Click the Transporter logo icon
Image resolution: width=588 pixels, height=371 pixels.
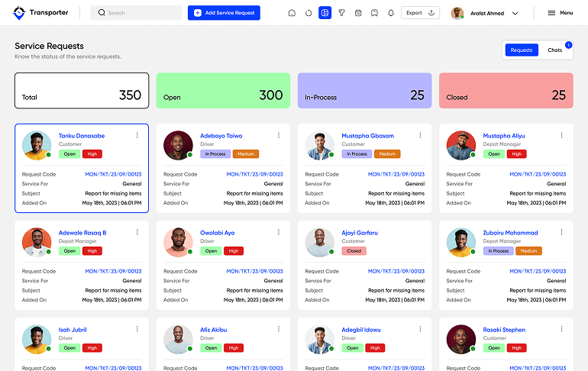[x=19, y=13]
